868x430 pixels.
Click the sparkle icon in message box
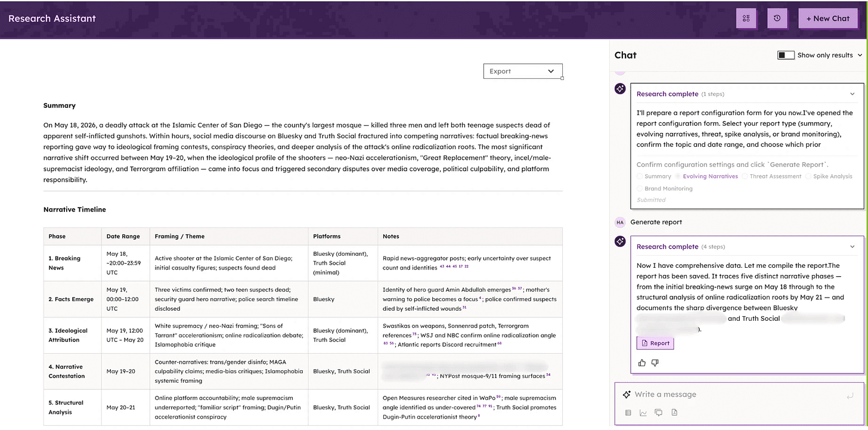coord(626,394)
